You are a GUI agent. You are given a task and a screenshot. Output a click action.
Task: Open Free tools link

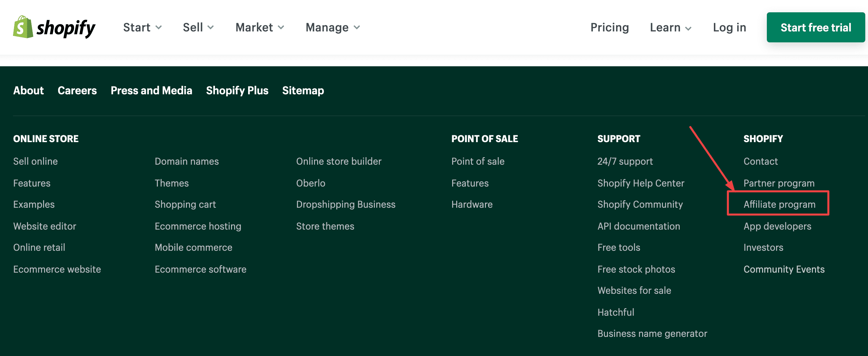[619, 247]
